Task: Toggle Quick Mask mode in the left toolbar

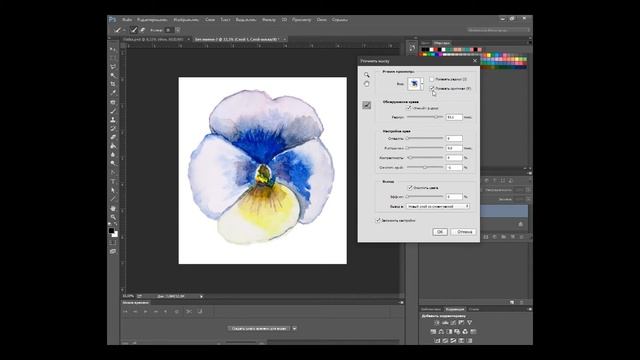Action: 113,243
